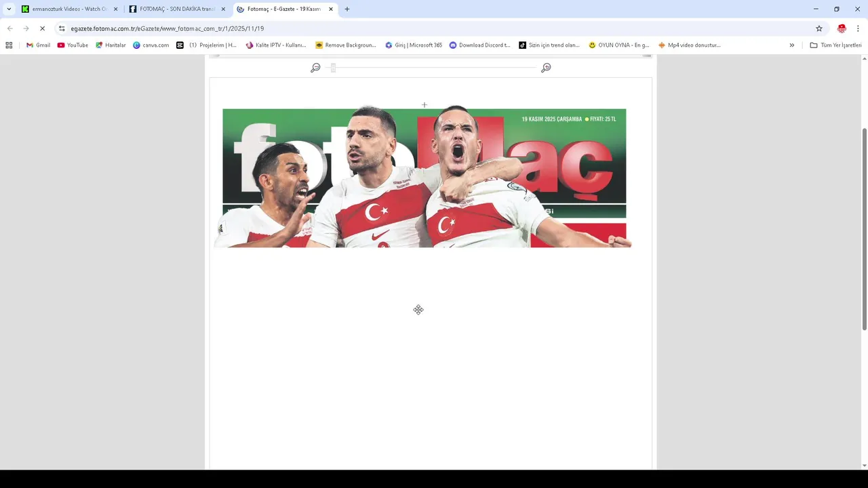Select the Fotomaç - E-Gazete tab
Image resolution: width=868 pixels, height=488 pixels.
click(285, 9)
